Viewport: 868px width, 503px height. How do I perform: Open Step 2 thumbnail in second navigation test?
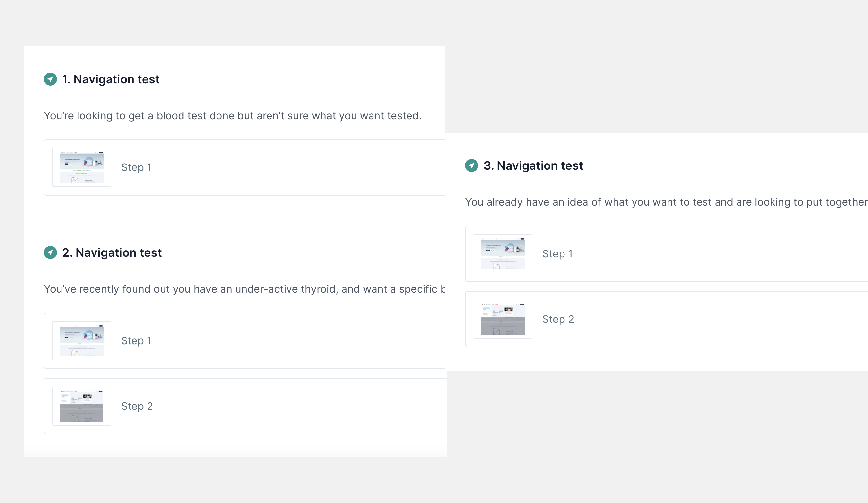click(x=82, y=406)
